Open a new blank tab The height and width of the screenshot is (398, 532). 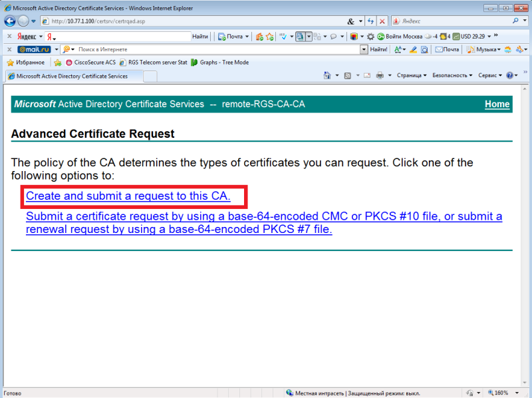click(x=150, y=77)
